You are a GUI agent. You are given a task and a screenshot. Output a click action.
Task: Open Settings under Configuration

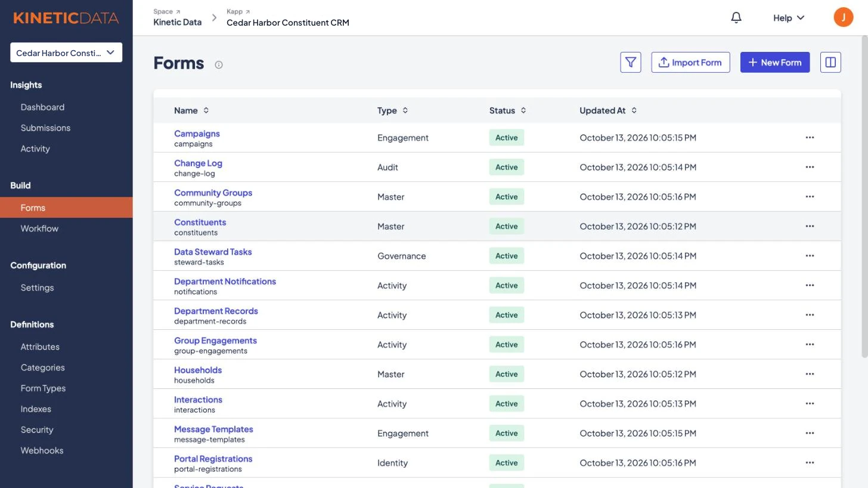(37, 288)
